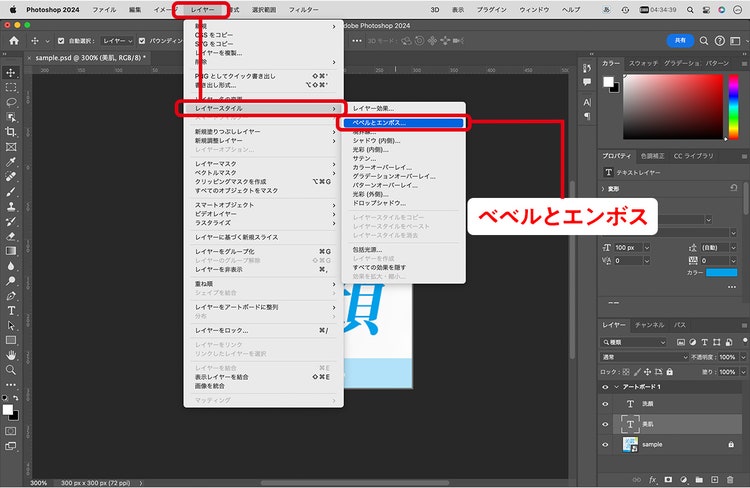Select the Spot Healing Brush tool
This screenshot has width=750, height=488.
[x=11, y=177]
